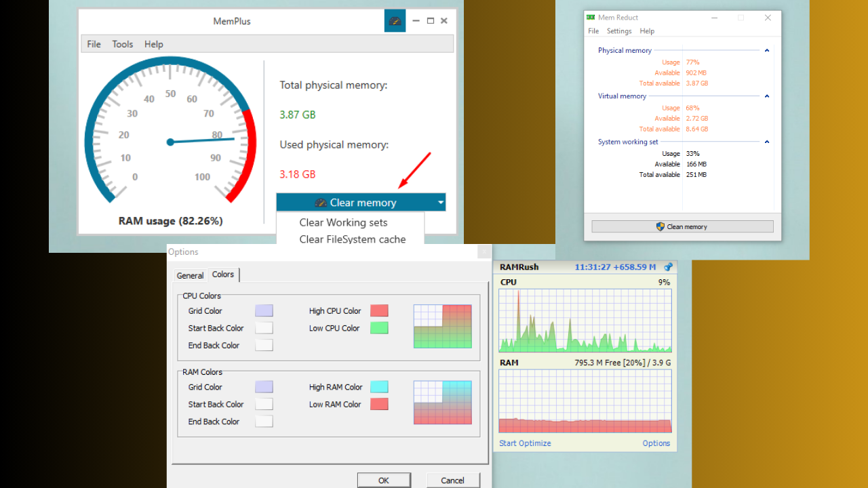Click the 33% working set usage value
868x488 pixels.
(x=692, y=154)
